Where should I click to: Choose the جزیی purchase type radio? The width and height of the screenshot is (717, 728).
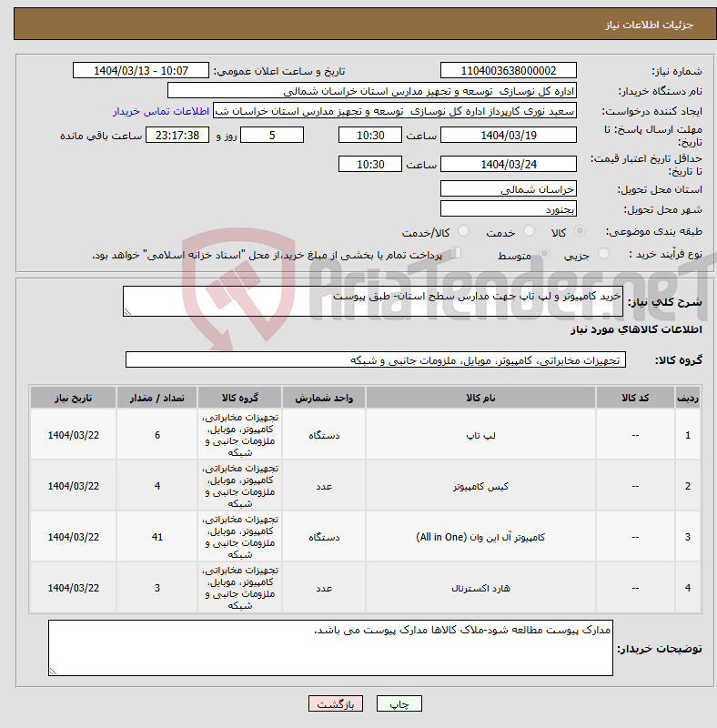point(603,254)
